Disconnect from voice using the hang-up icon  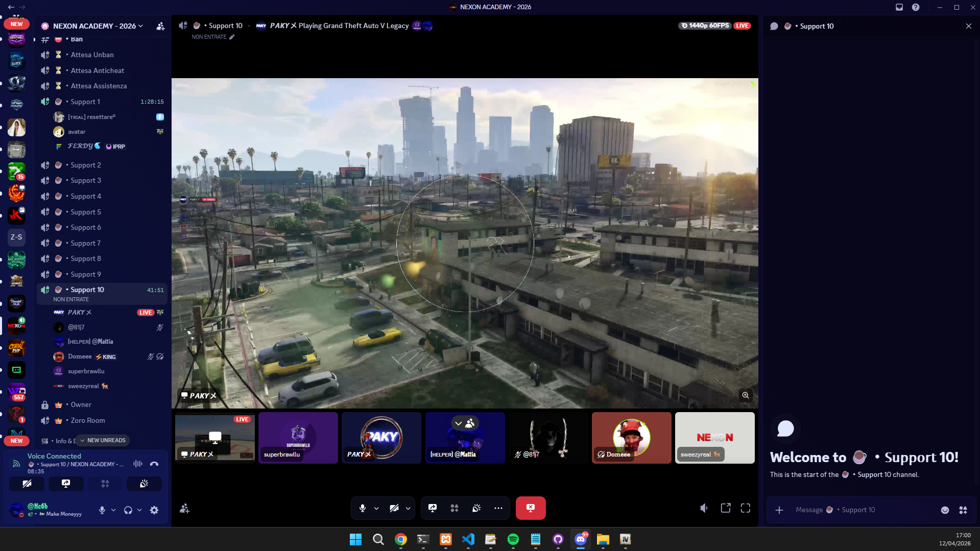(154, 464)
